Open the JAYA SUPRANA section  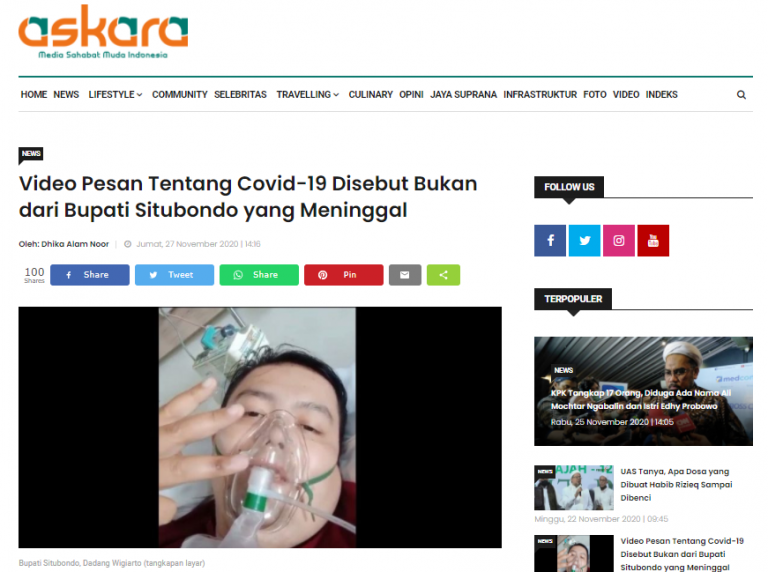pos(463,95)
